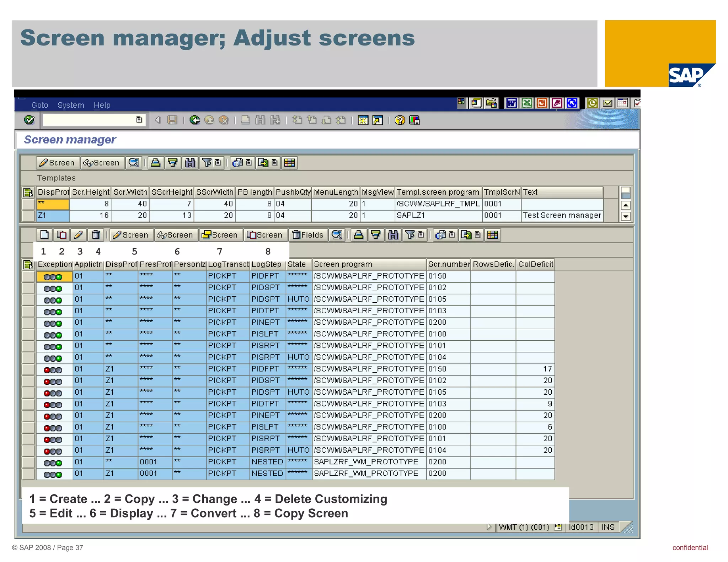This screenshot has height=562, width=728.
Task: Click the Fields button
Action: [x=308, y=235]
